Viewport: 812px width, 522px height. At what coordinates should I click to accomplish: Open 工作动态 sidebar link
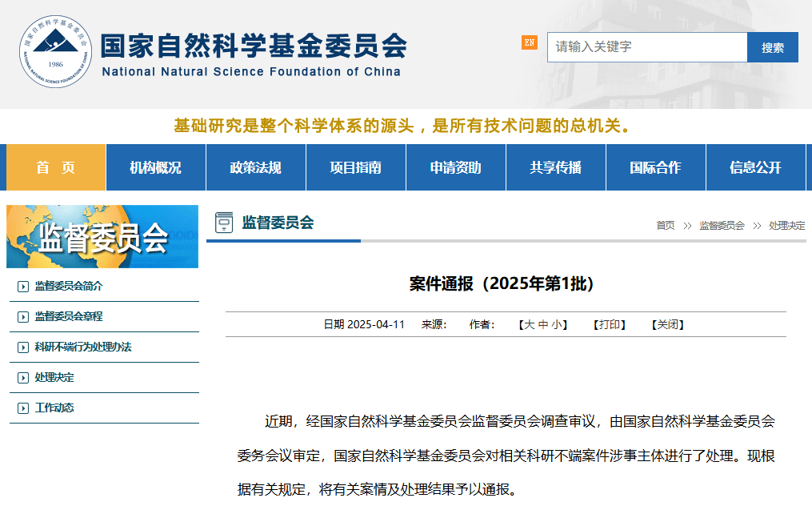click(54, 408)
